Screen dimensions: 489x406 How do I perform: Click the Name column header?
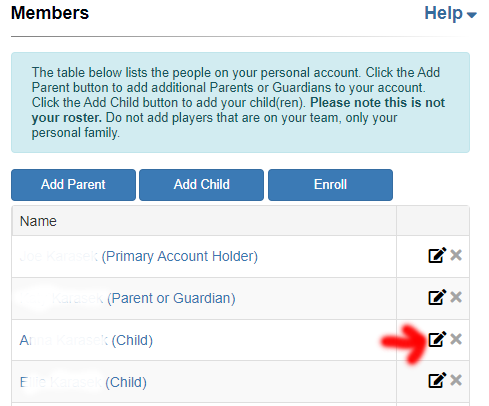coord(38,221)
